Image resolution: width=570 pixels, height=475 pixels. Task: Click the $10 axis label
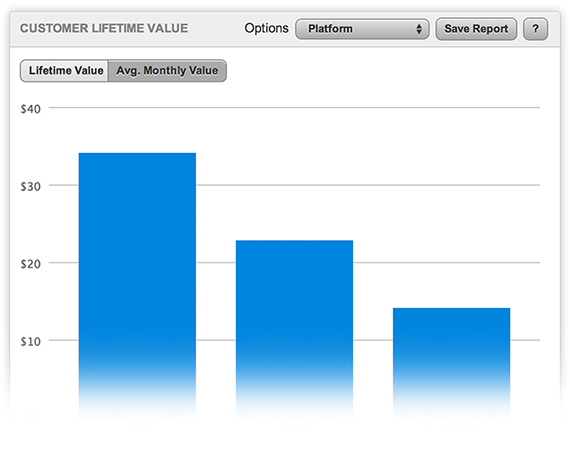(31, 341)
